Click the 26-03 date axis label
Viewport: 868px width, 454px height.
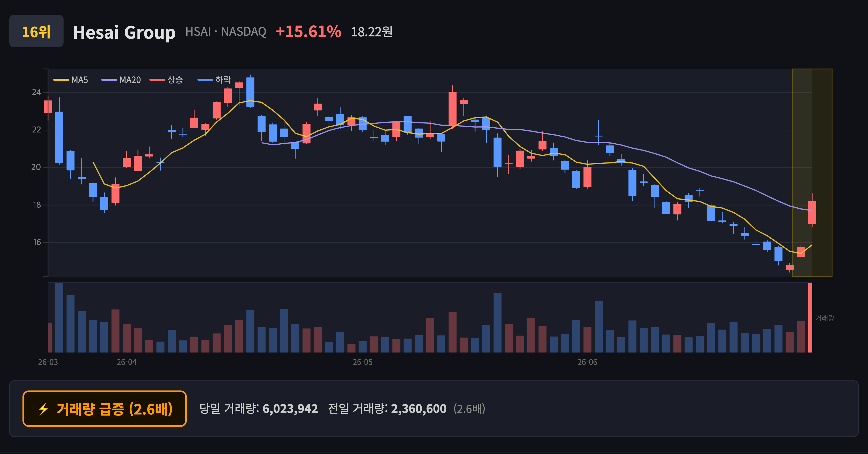point(48,362)
